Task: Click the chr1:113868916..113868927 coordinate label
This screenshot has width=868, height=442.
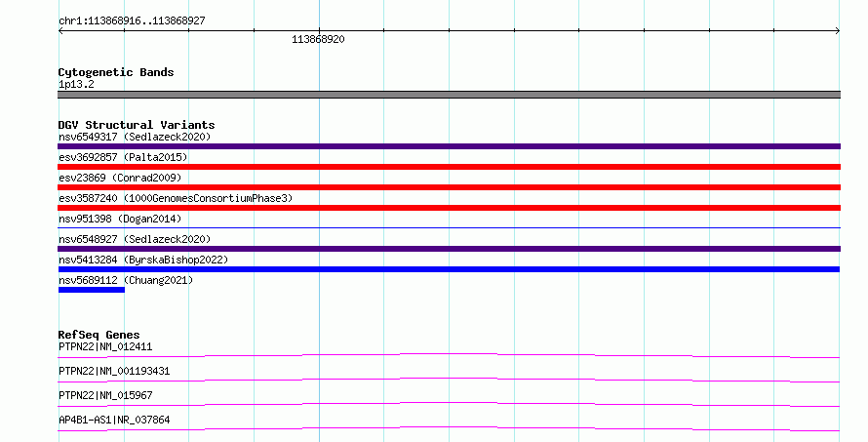Action: pos(132,21)
